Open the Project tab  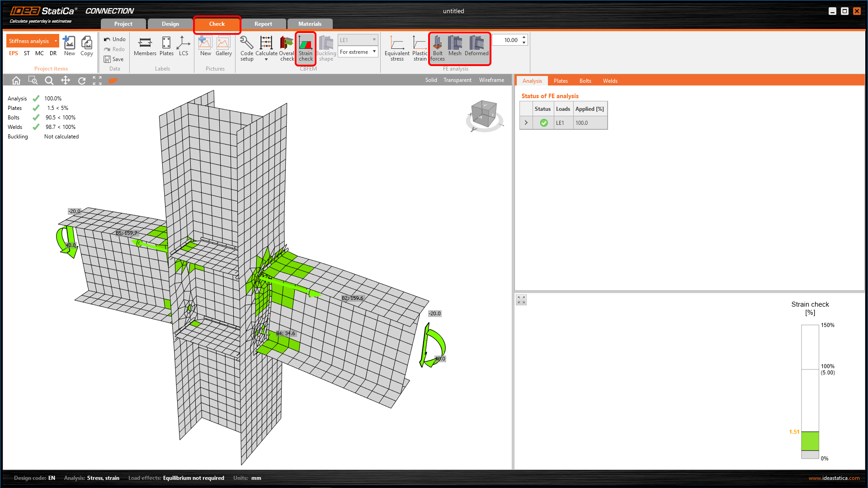(x=123, y=24)
